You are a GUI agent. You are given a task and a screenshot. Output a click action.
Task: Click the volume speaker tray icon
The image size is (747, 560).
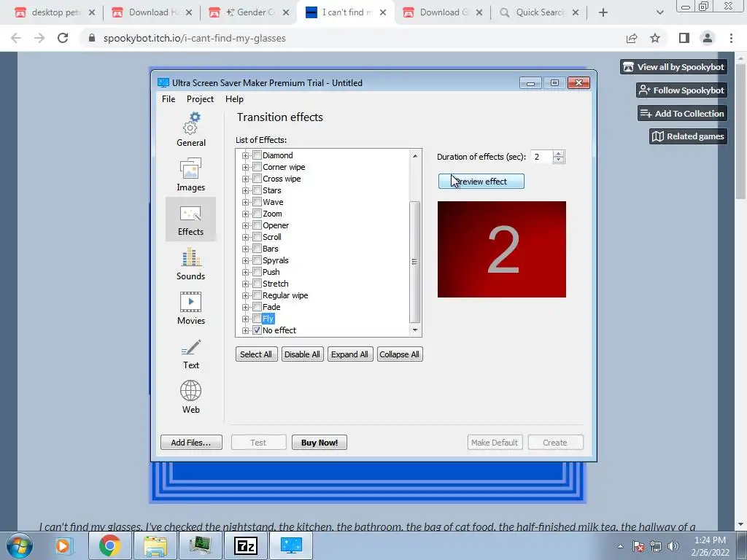[x=673, y=545]
